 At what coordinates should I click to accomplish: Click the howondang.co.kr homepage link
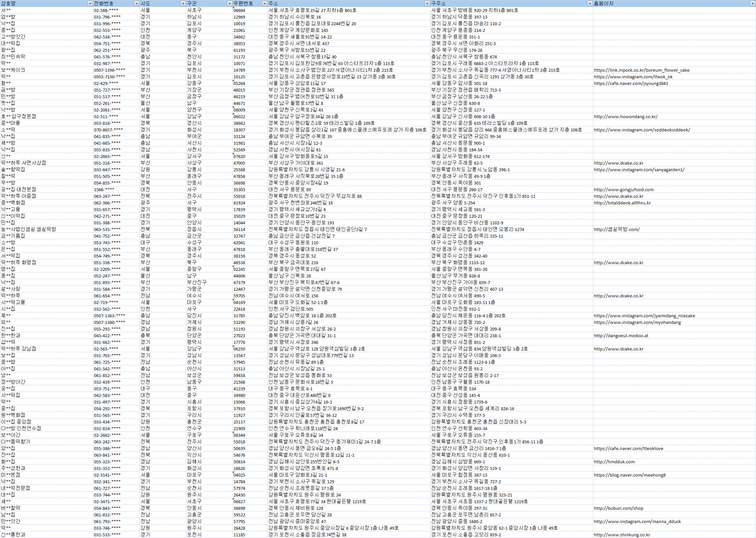pyautogui.click(x=625, y=116)
